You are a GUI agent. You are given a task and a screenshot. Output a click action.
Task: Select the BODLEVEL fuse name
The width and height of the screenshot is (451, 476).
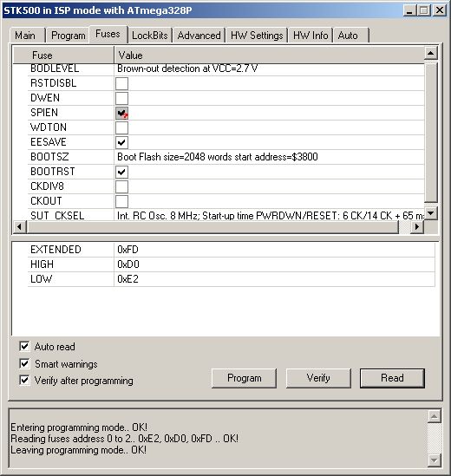(55, 68)
